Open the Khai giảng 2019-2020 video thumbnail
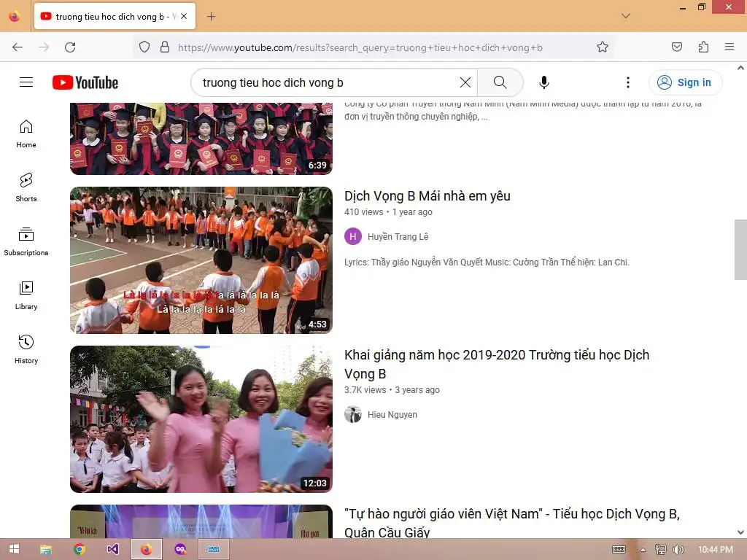 (x=201, y=419)
